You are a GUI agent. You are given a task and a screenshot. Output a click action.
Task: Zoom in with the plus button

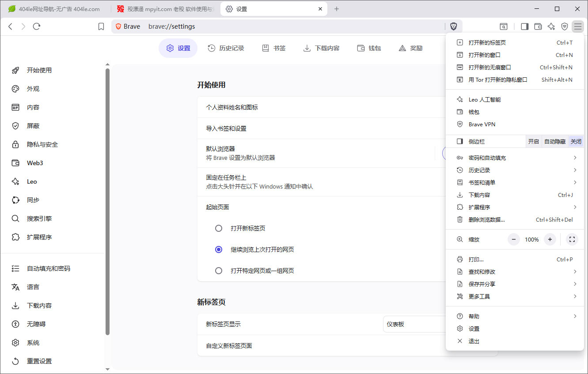coord(550,239)
